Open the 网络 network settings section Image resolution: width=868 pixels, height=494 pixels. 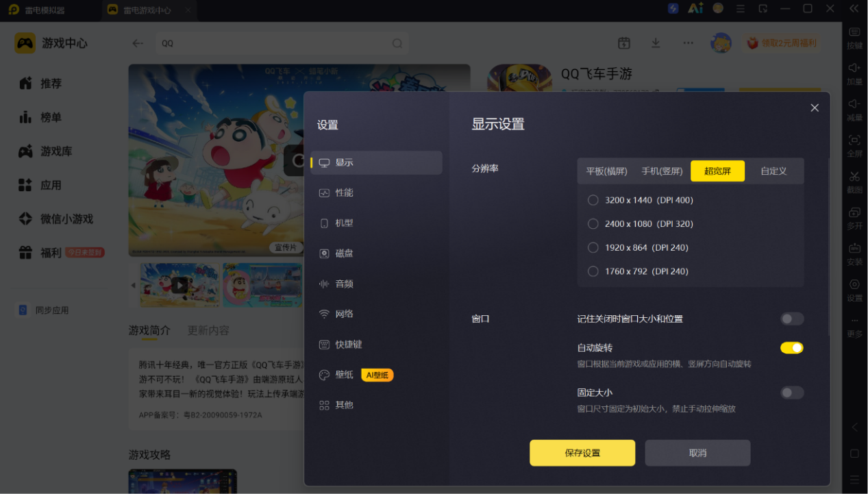(x=376, y=314)
